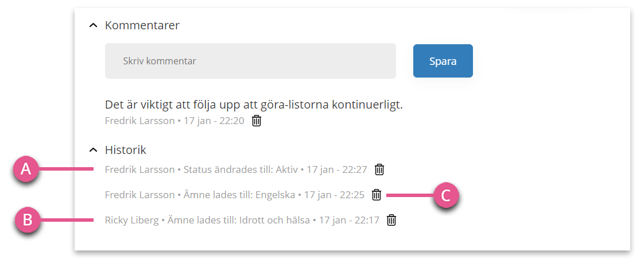Save the comment with the Spara button

point(443,61)
